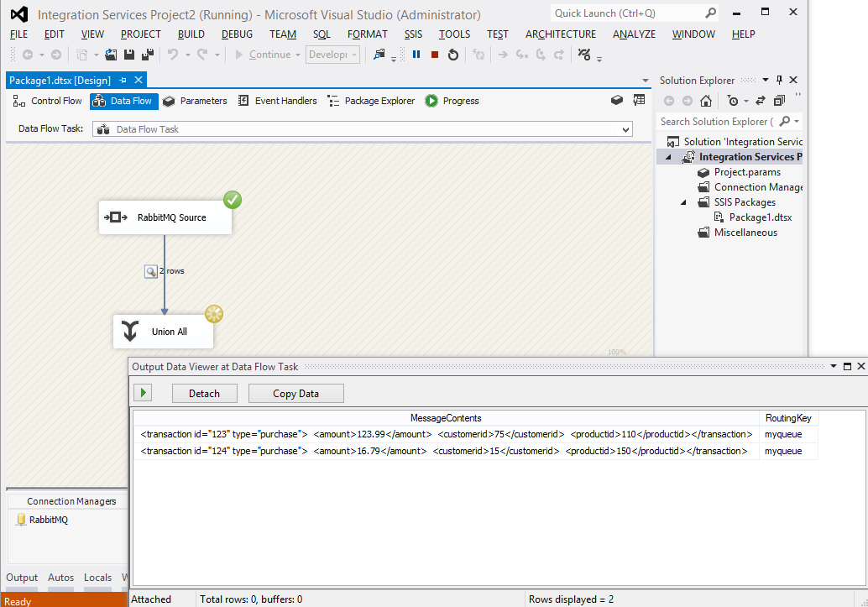868x607 pixels.
Task: Click the Copy Data button
Action: coord(295,393)
